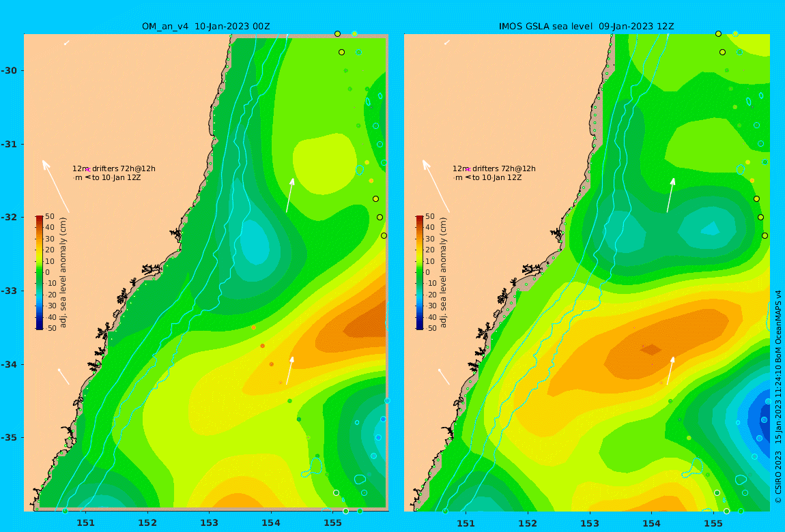
Task: Click the 155 longitude label under the right map
Action: click(713, 523)
